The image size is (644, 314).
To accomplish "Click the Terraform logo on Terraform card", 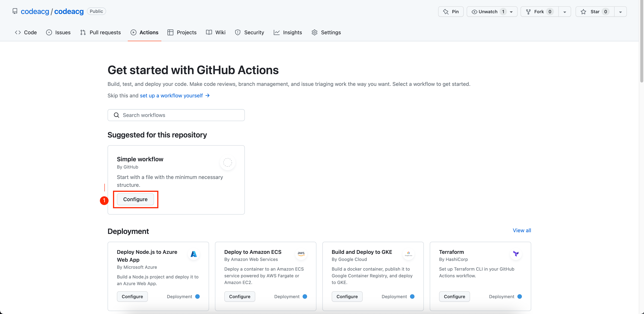I will [x=516, y=254].
